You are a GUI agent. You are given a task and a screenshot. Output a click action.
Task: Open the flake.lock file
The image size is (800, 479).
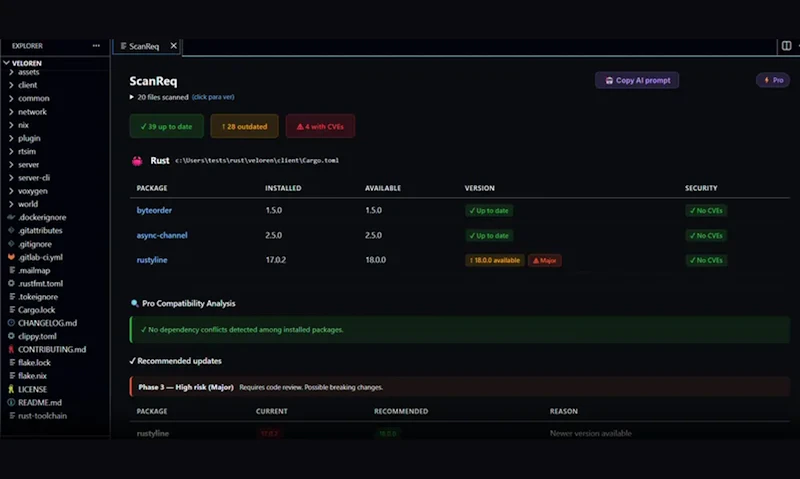(x=34, y=363)
